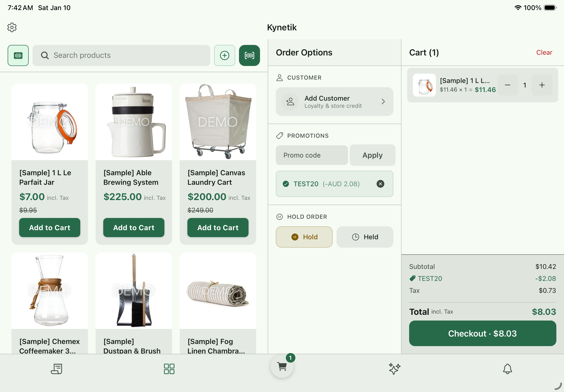Click the -$2.08 discount amount
Image resolution: width=564 pixels, height=392 pixels.
(x=545, y=278)
